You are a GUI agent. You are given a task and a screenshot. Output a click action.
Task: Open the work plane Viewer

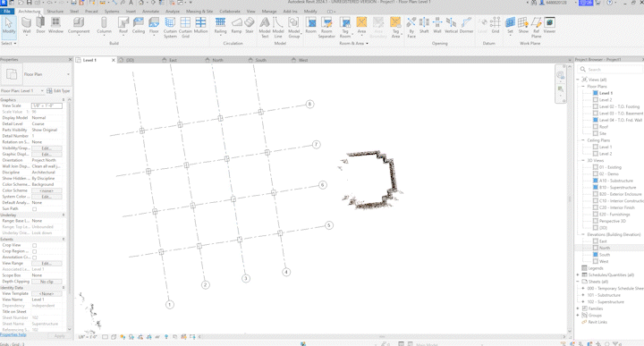549,25
